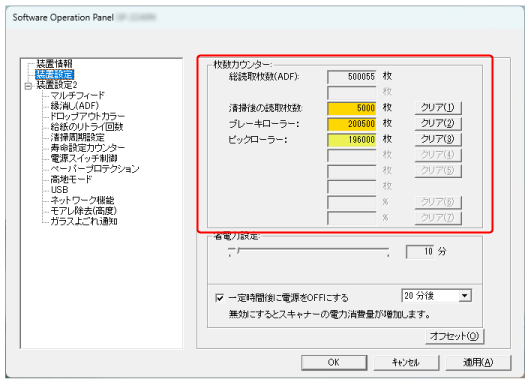Screen dimensions: 530x380
Task: Click the Software Operation Panel title text
Action: 63,17
